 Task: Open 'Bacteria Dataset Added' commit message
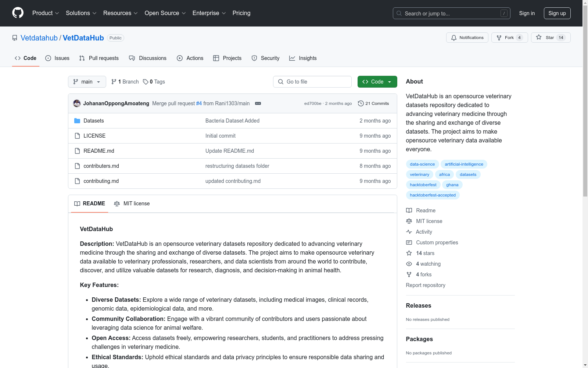tap(232, 121)
